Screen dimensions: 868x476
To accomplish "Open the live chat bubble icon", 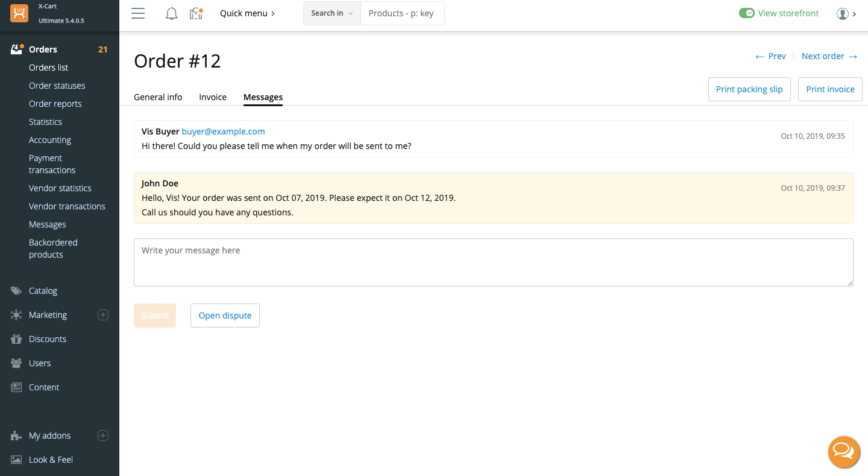I will [x=843, y=451].
